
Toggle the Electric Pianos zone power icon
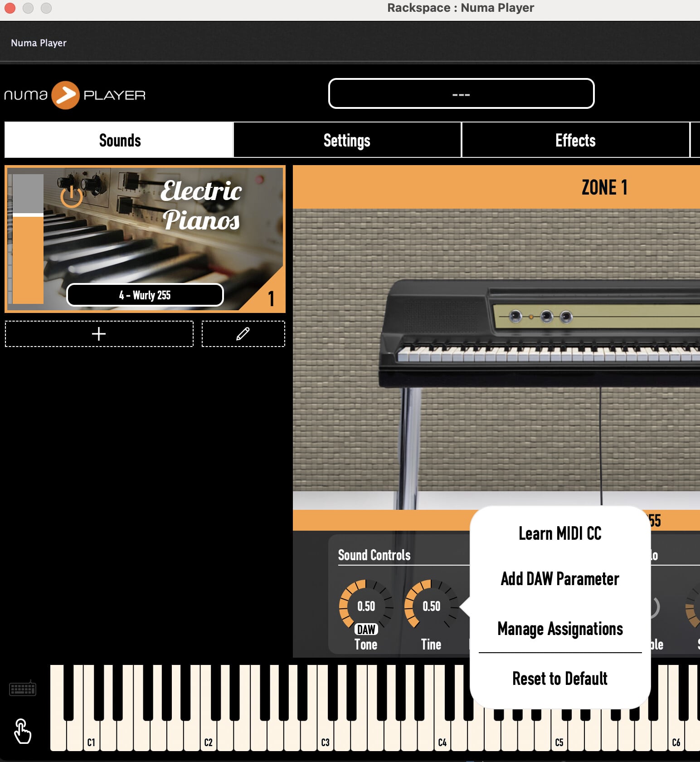[71, 196]
